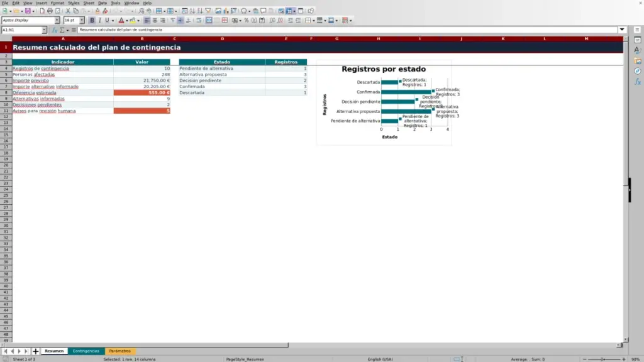Open the sidebar Gallery icon
The height and width of the screenshot is (362, 644).
pyautogui.click(x=638, y=61)
